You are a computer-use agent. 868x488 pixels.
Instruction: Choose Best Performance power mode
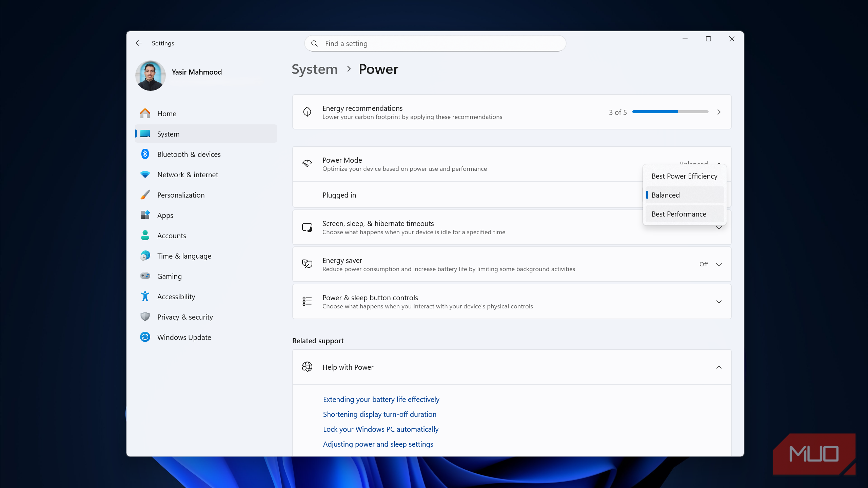(685, 214)
